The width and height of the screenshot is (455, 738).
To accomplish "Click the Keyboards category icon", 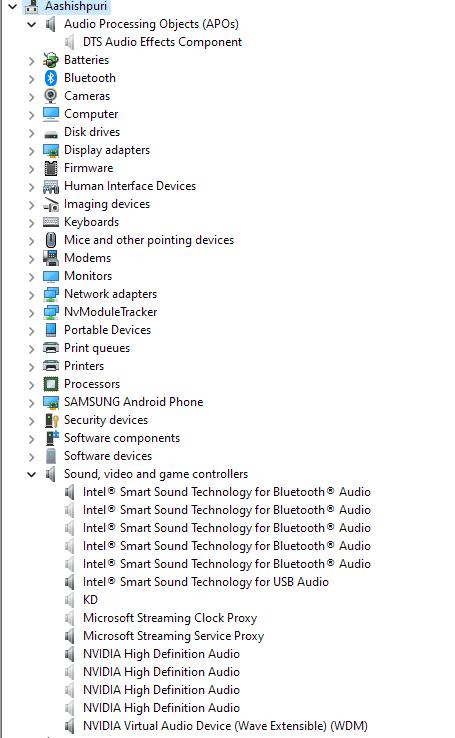I will pyautogui.click(x=51, y=222).
